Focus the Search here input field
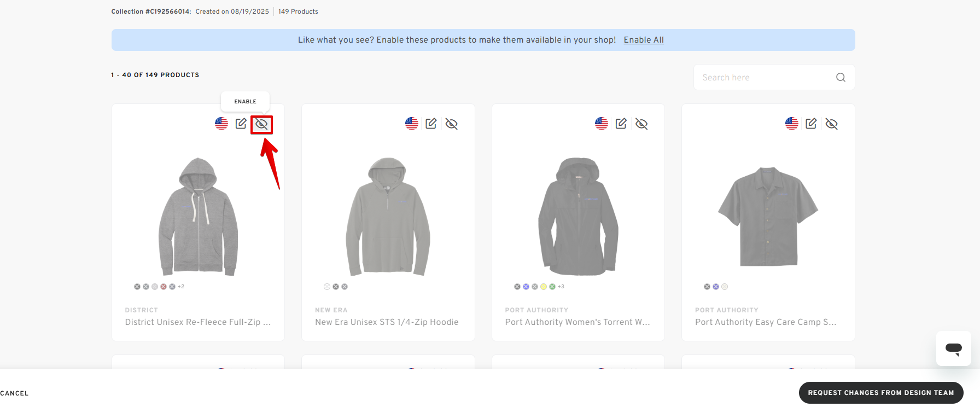Screen dimensions: 980x413 click(x=763, y=78)
